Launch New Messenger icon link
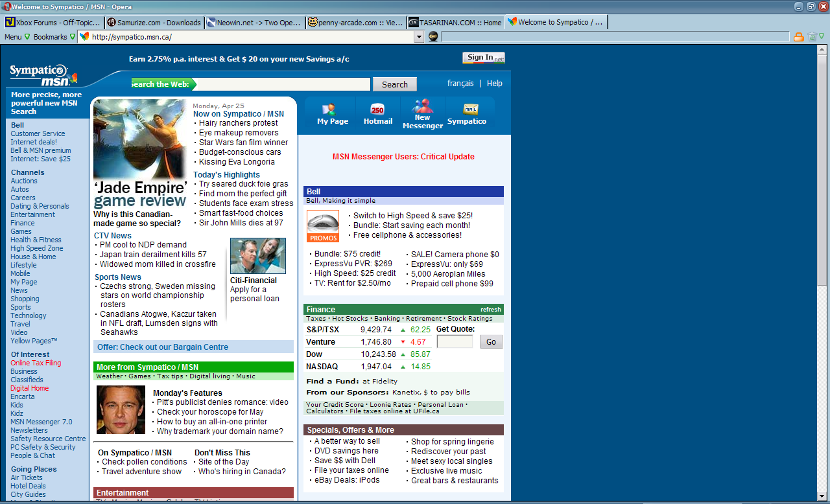The image size is (830, 504). coord(422,113)
